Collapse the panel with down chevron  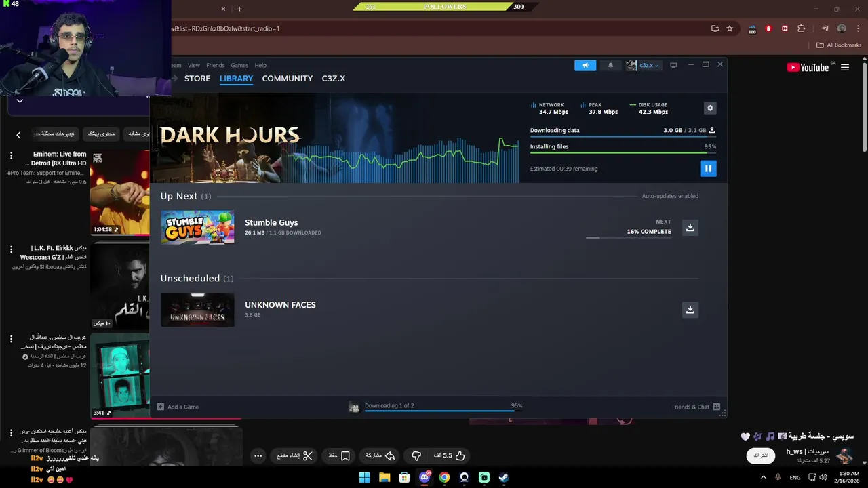click(20, 101)
